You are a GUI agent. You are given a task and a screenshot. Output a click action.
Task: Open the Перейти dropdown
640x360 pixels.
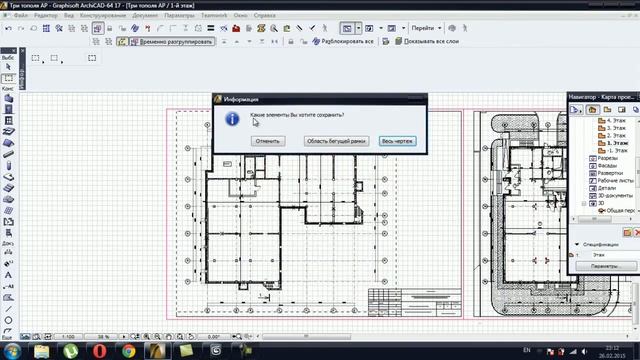(427, 28)
